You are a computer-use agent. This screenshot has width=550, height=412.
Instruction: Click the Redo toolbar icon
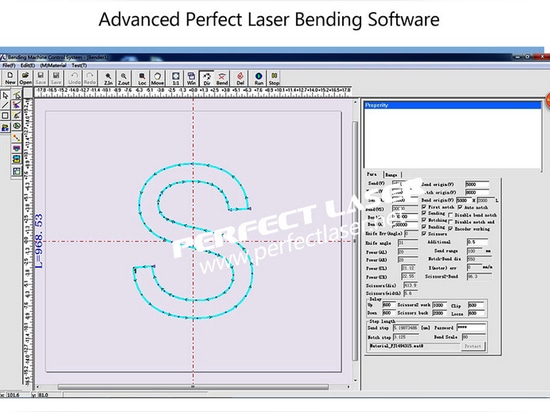(90, 78)
